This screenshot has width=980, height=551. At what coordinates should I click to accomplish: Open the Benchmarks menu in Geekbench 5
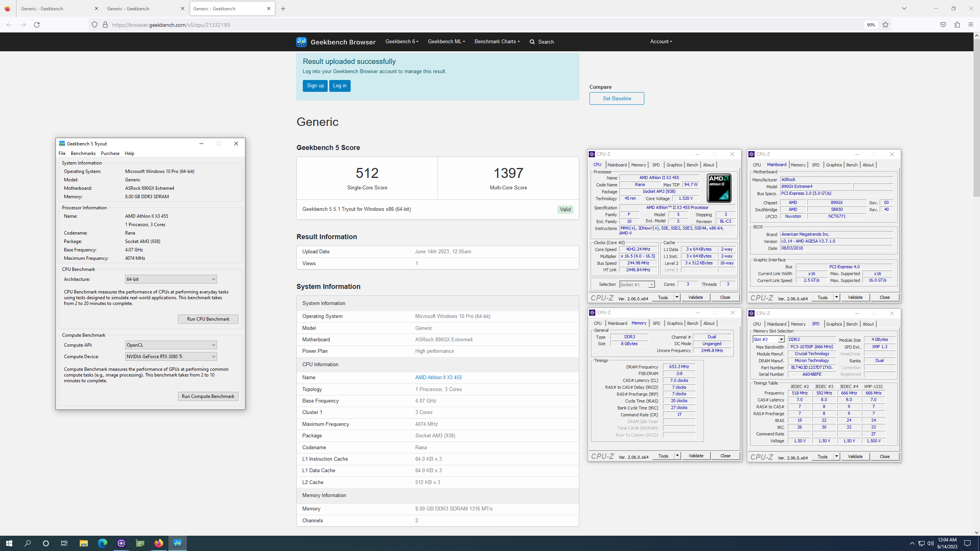coord(83,153)
